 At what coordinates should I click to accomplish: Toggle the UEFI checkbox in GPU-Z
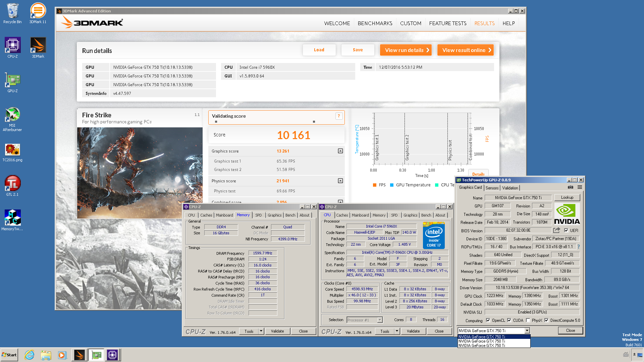(x=566, y=230)
